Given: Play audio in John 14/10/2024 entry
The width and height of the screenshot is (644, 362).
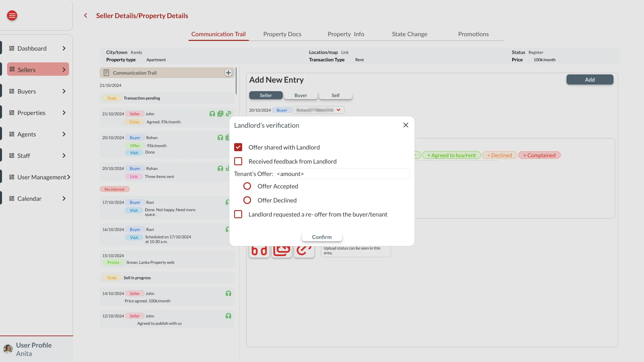Looking at the screenshot, I should [x=228, y=294].
